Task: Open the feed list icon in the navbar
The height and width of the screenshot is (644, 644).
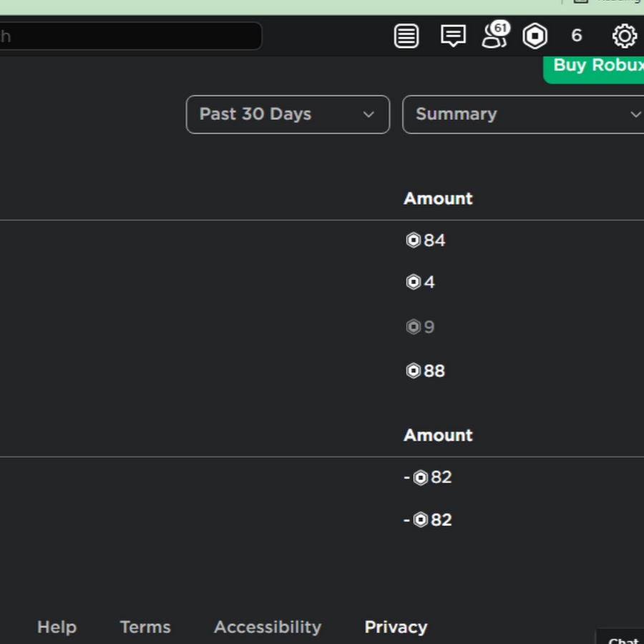Action: 406,36
